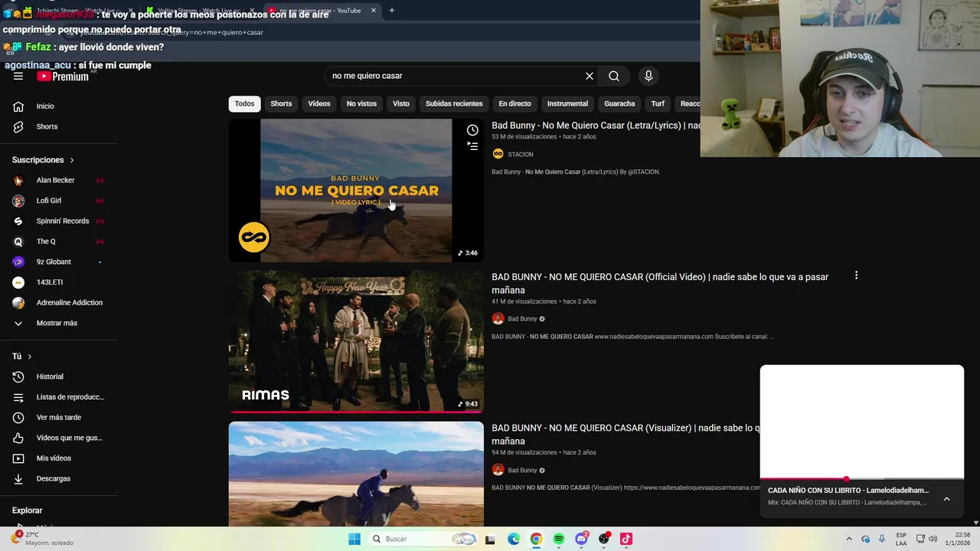The width and height of the screenshot is (980, 551).
Task: Select the Todos filter chip
Action: [x=244, y=103]
